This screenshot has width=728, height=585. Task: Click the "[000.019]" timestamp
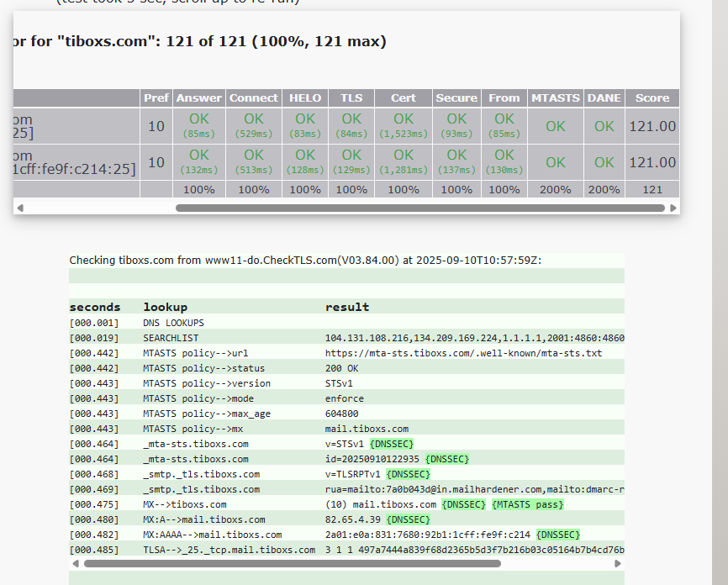[x=94, y=338]
